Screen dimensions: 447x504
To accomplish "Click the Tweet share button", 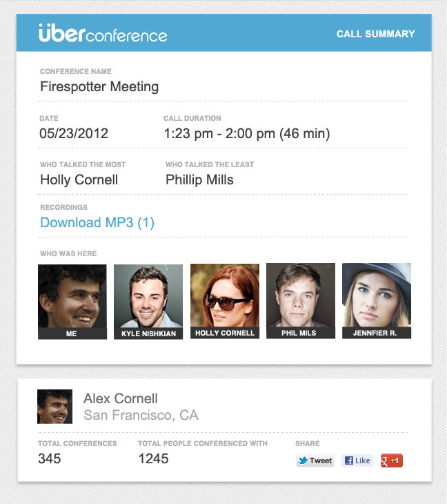I will point(315,461).
